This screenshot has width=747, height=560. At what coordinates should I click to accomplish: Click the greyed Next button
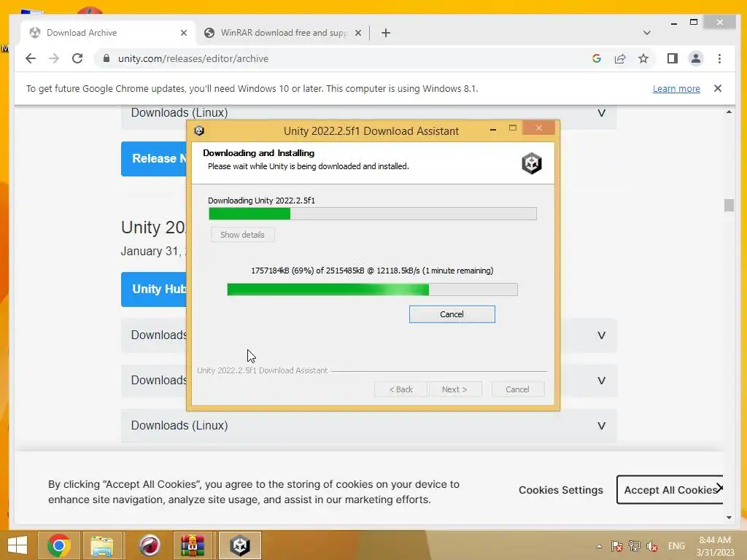coord(455,389)
